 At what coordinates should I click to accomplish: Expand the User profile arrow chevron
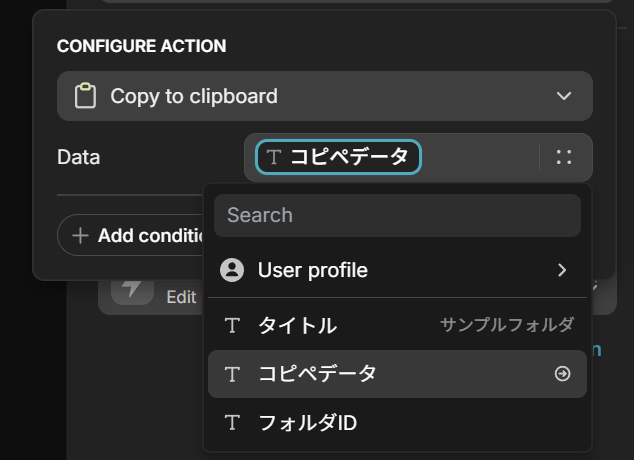pyautogui.click(x=562, y=270)
